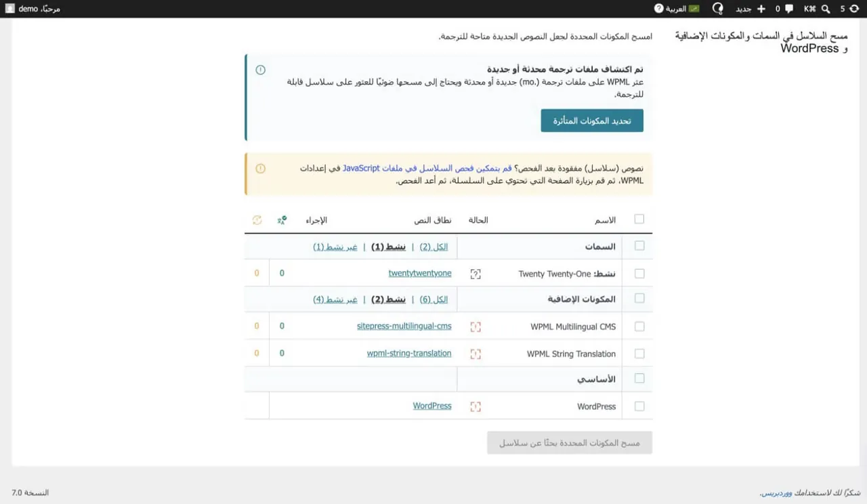Open the العربية language switcher menu

(x=682, y=9)
